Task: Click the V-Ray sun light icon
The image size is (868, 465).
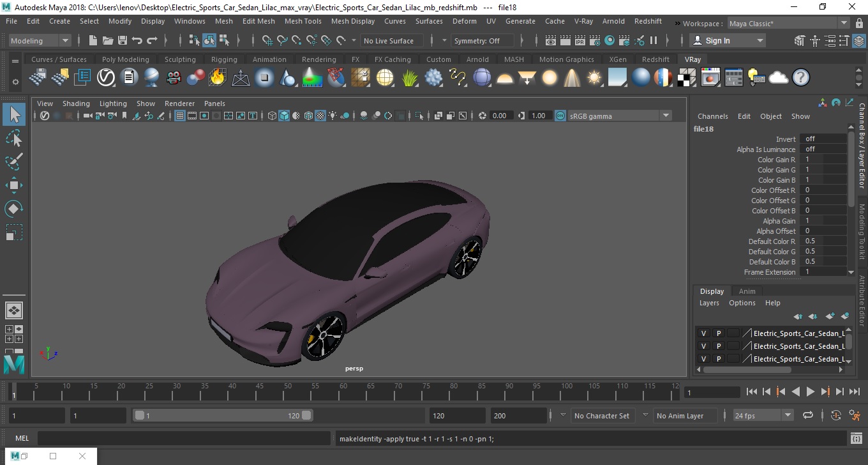Action: coord(594,78)
